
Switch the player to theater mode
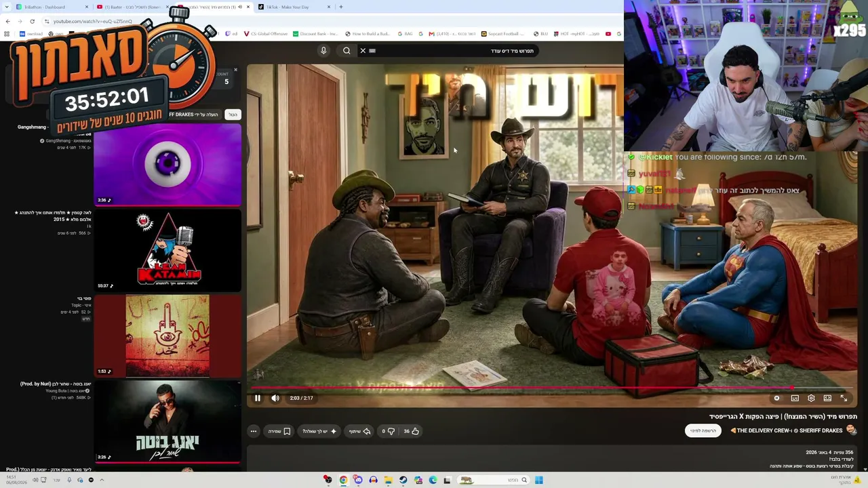point(827,398)
